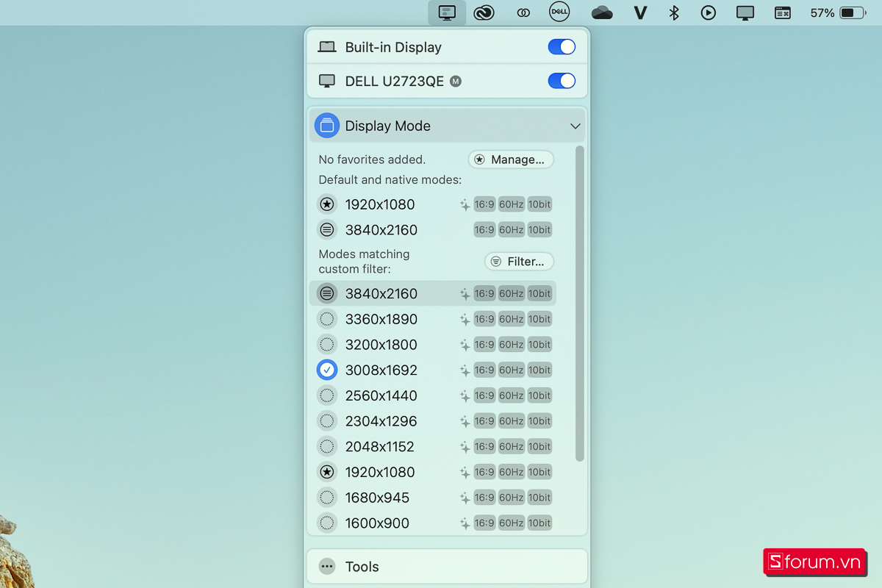Click the 'No favorites added.' text
Image resolution: width=882 pixels, height=588 pixels.
pos(372,159)
